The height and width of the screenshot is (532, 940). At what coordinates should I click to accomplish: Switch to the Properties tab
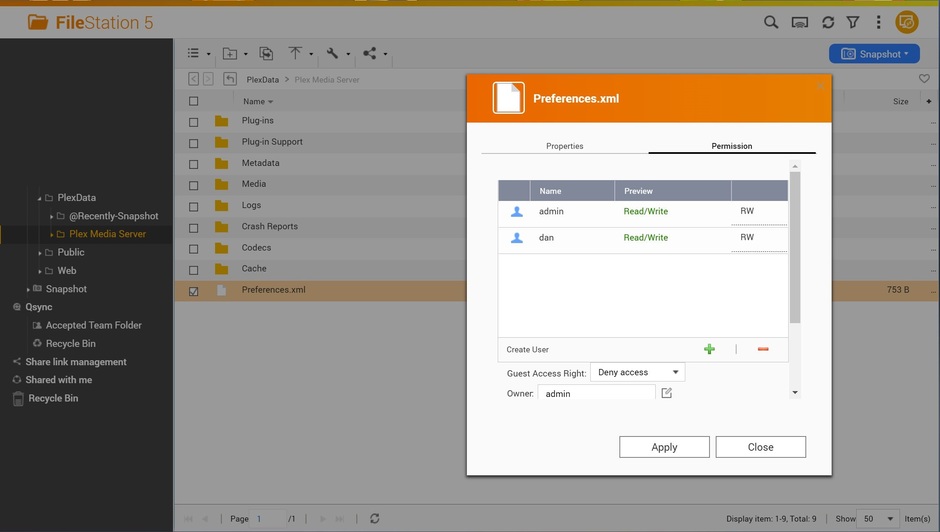click(564, 146)
